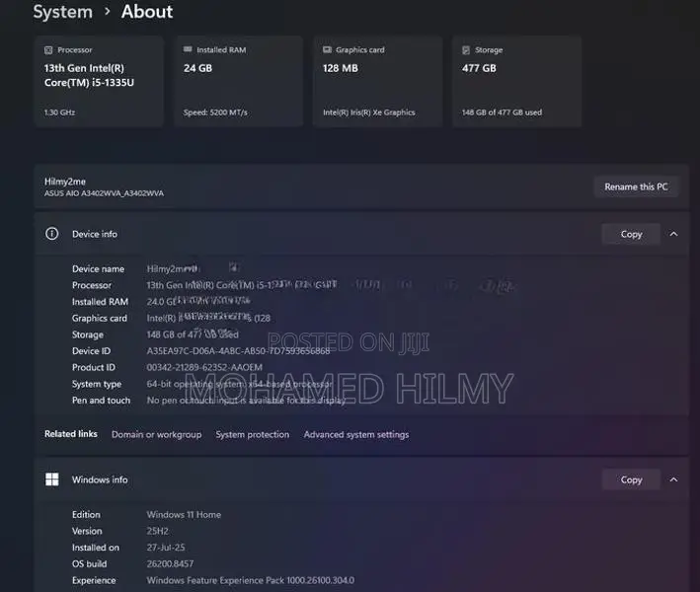Click the OS build value 26200.8457
This screenshot has height=592, width=700.
[x=170, y=564]
